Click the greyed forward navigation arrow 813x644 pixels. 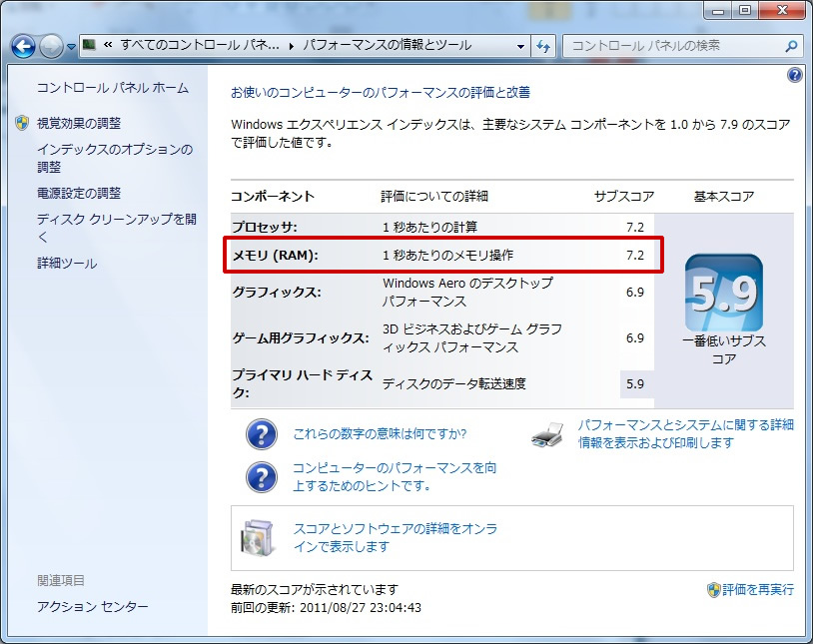tap(51, 47)
